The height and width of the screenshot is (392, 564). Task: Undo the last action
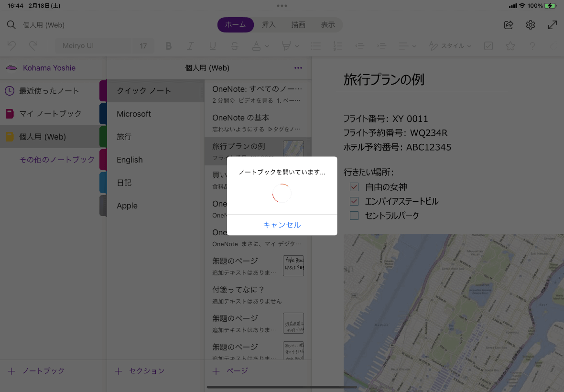(11, 46)
